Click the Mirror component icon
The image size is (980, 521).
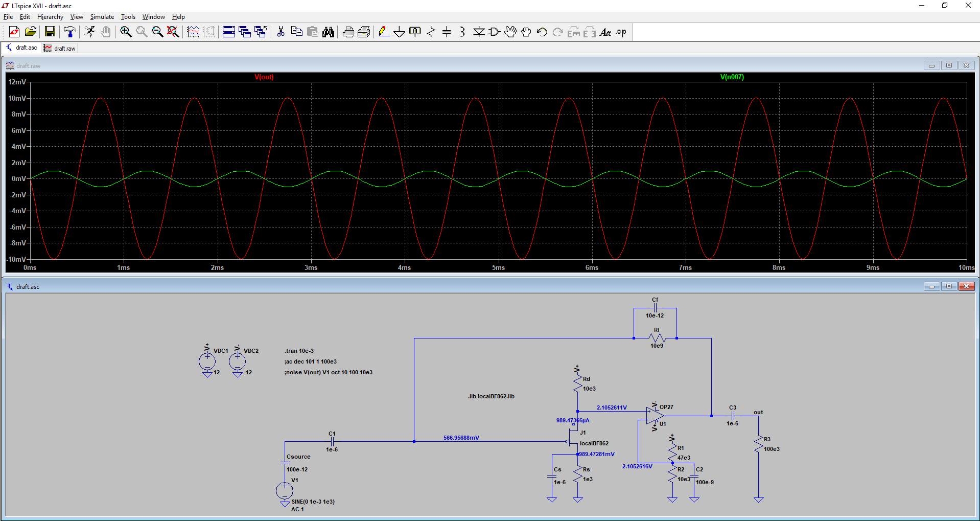[x=590, y=32]
